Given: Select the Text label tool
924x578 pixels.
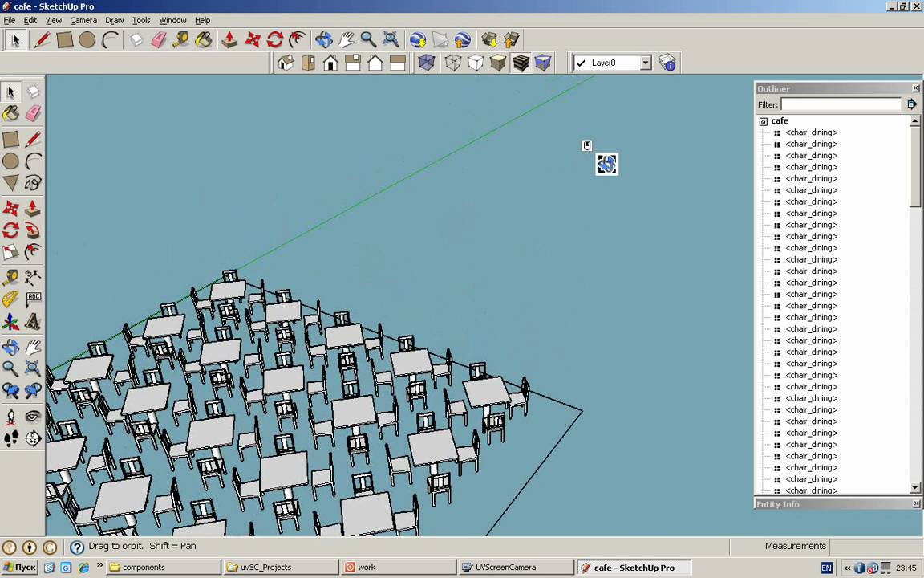Looking at the screenshot, I should [33, 299].
